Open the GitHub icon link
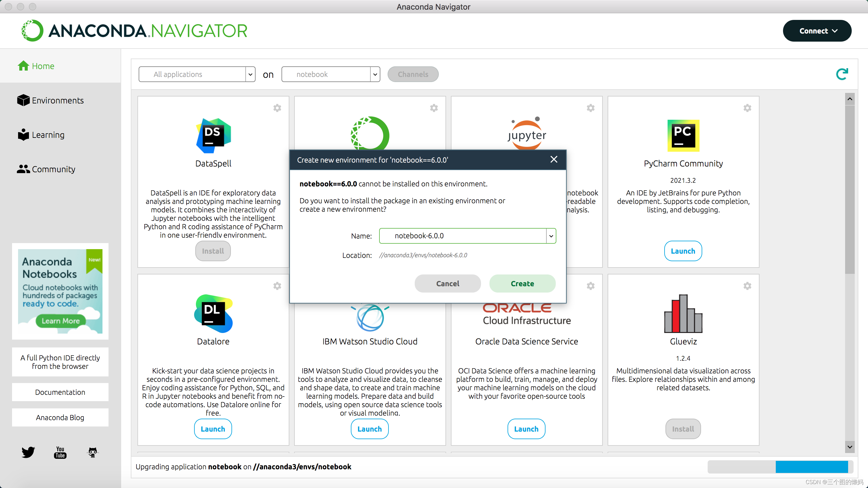The height and width of the screenshot is (488, 868). (x=92, y=452)
